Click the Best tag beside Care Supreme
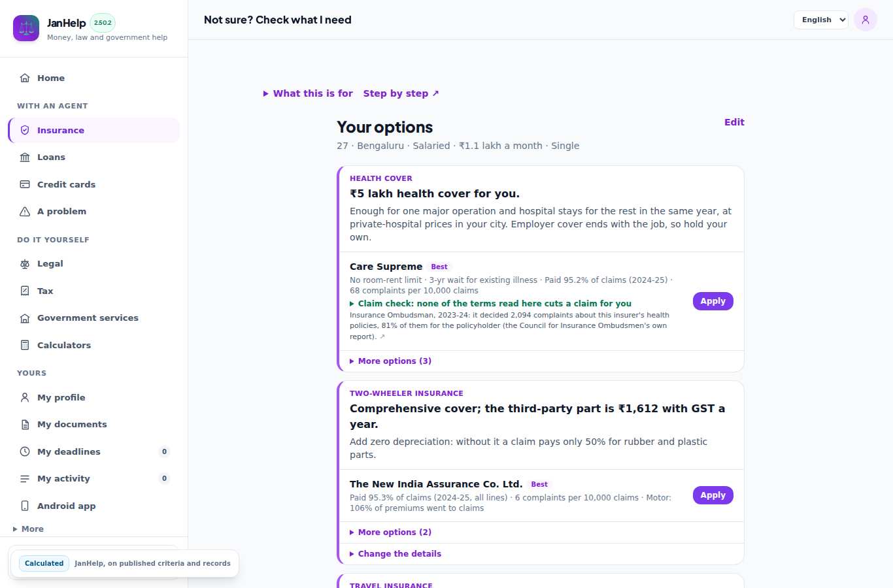The height and width of the screenshot is (588, 893). tap(439, 267)
